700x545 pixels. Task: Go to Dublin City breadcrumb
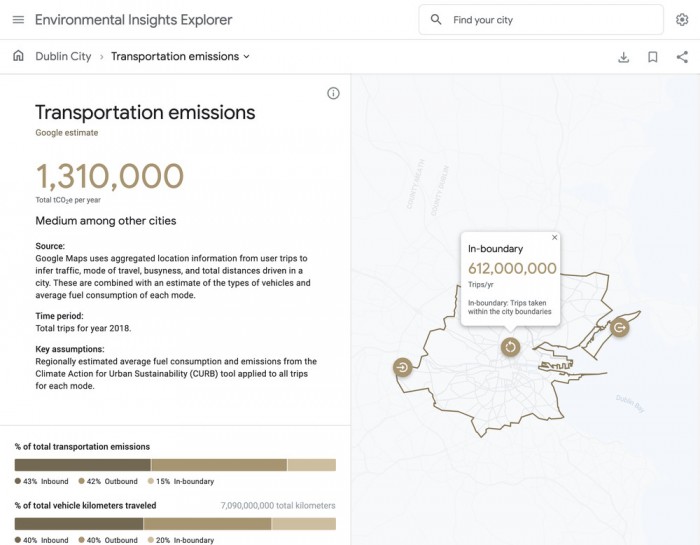coord(63,57)
